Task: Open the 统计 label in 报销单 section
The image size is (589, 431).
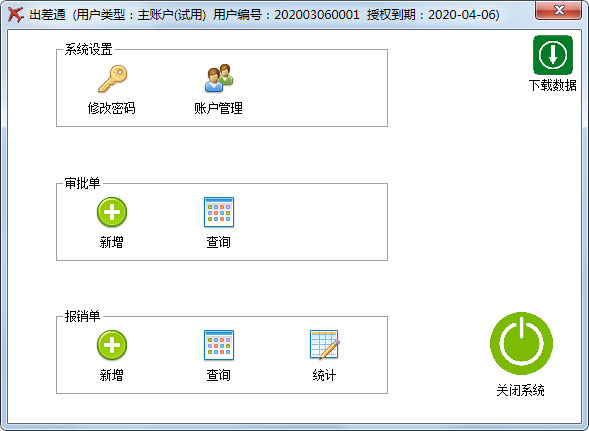Action: coord(324,375)
